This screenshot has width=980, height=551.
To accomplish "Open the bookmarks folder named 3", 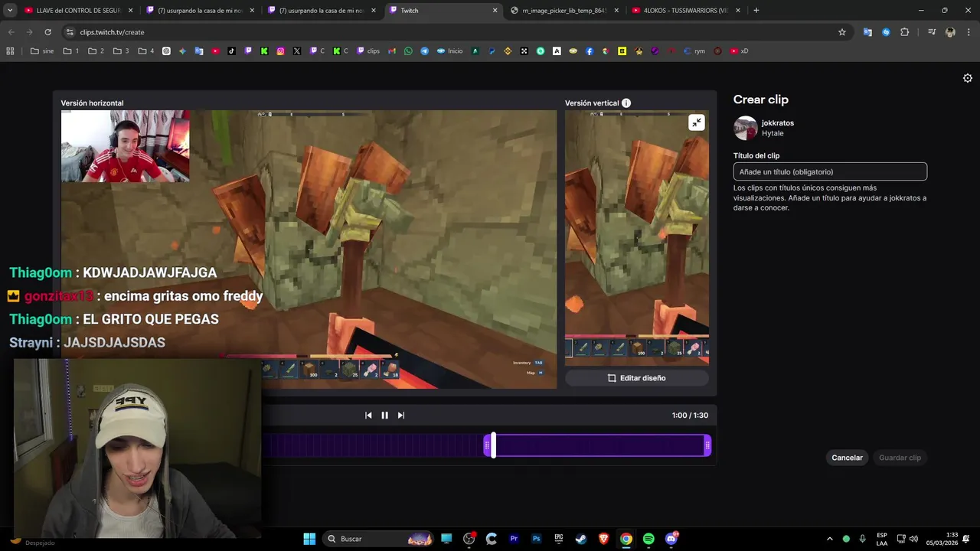I will 121,51.
